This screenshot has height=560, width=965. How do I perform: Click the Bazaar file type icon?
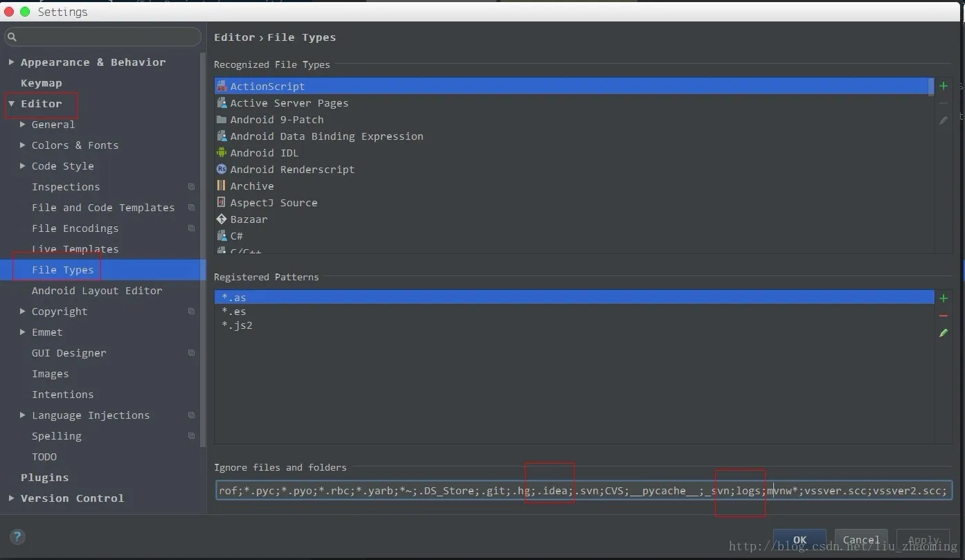pyautogui.click(x=222, y=219)
